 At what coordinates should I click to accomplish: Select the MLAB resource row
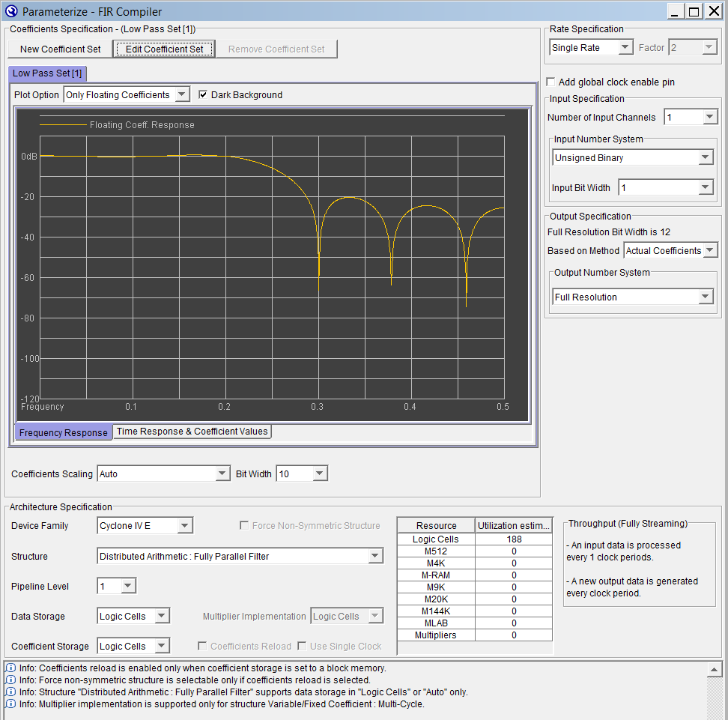475,623
